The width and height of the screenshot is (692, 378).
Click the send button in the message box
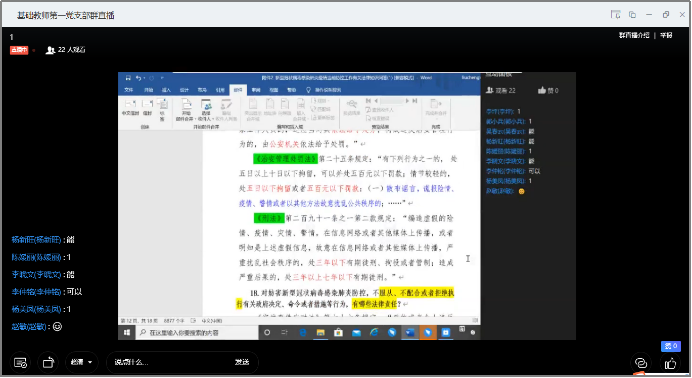[x=242, y=362]
